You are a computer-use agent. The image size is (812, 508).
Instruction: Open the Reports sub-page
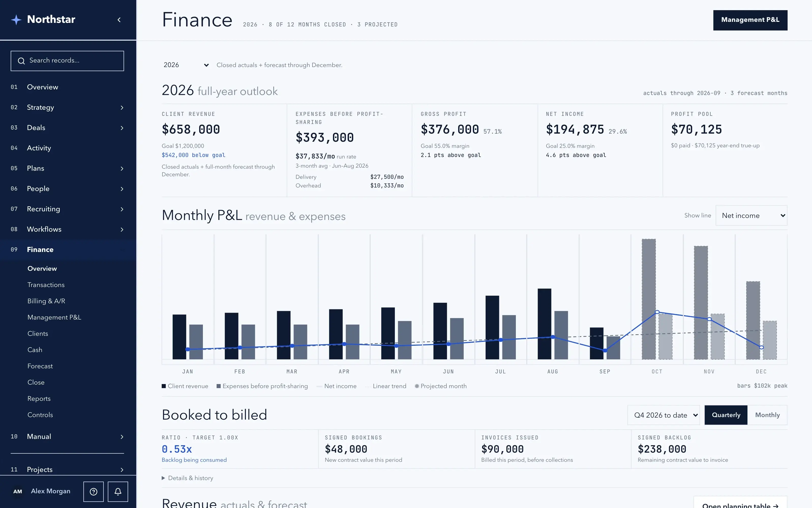coord(39,399)
